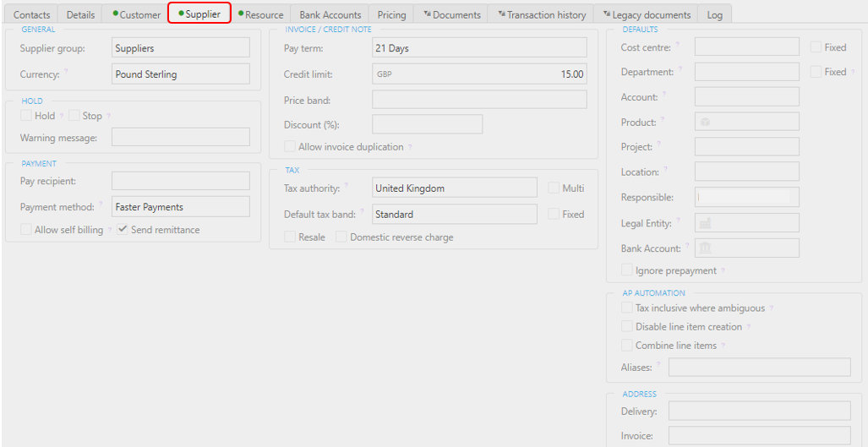Image resolution: width=868 pixels, height=447 pixels.
Task: Tick Fixed beside Default tax band
Action: pos(554,214)
